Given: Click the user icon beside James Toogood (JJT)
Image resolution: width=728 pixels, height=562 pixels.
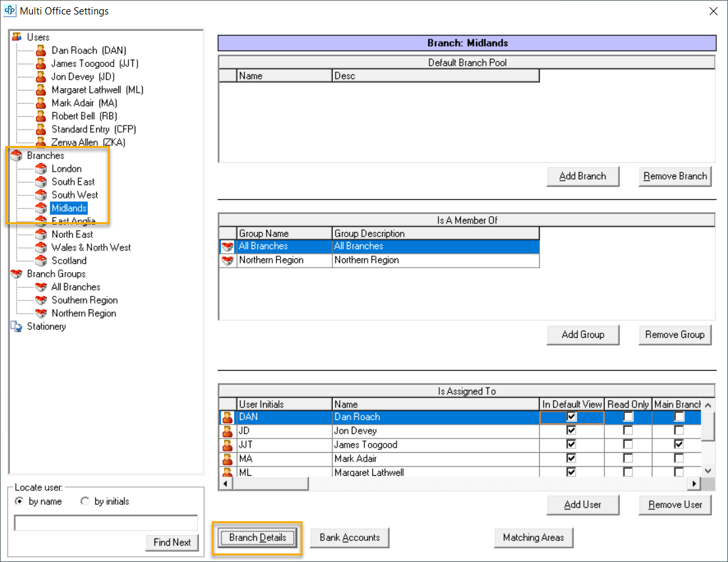Looking at the screenshot, I should tap(41, 63).
